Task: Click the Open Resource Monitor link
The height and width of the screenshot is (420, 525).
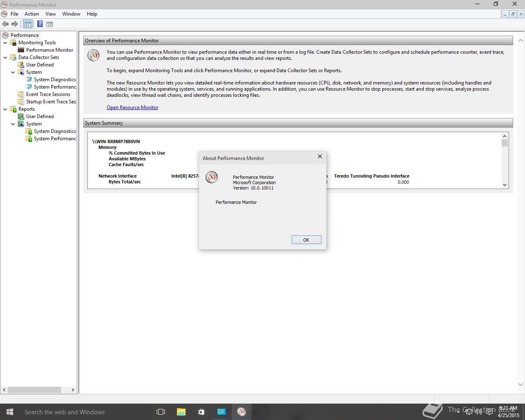Action: click(132, 107)
